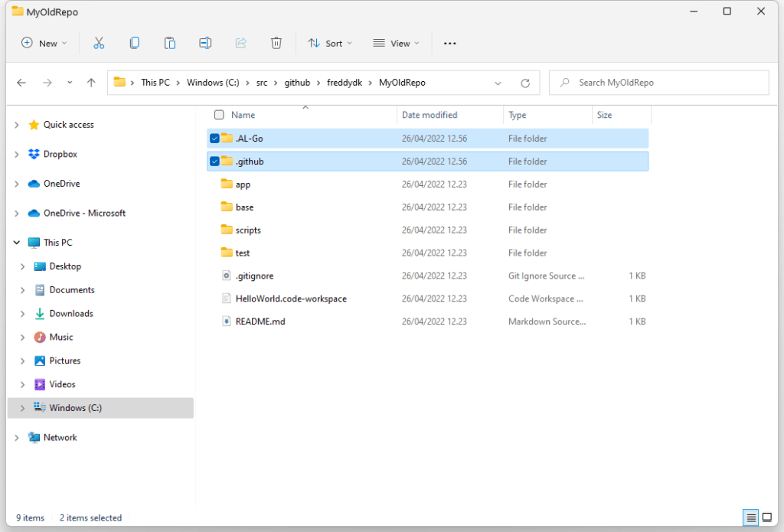
Task: Click the Share icon in toolbar
Action: pyautogui.click(x=241, y=44)
